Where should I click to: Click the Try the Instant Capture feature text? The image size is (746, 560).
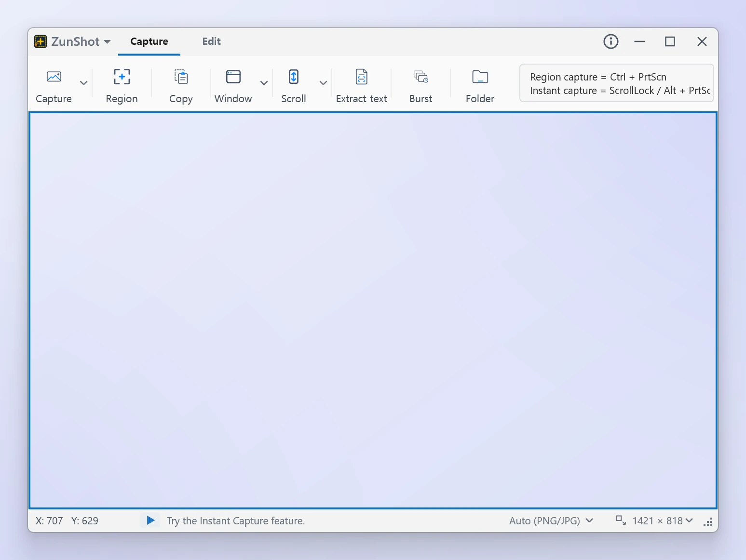(236, 521)
